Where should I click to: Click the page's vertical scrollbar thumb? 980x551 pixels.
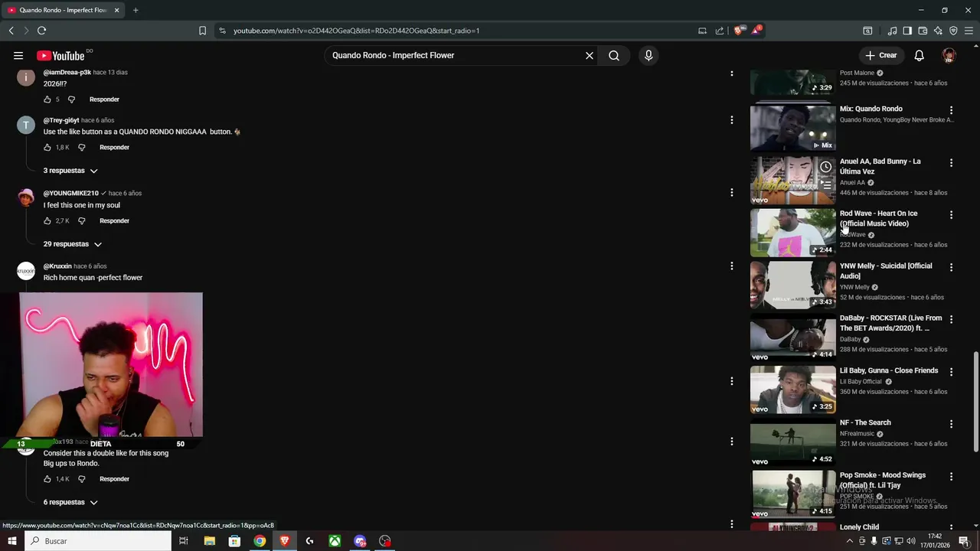click(x=975, y=402)
